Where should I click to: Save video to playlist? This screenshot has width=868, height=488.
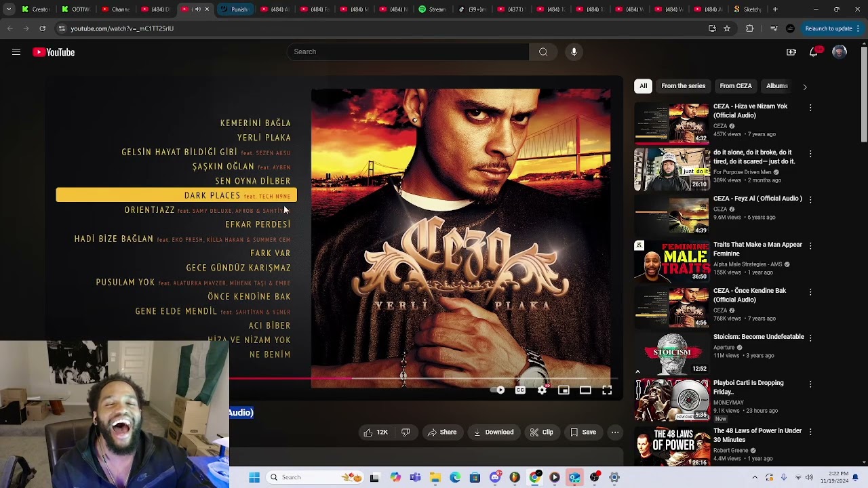click(583, 432)
